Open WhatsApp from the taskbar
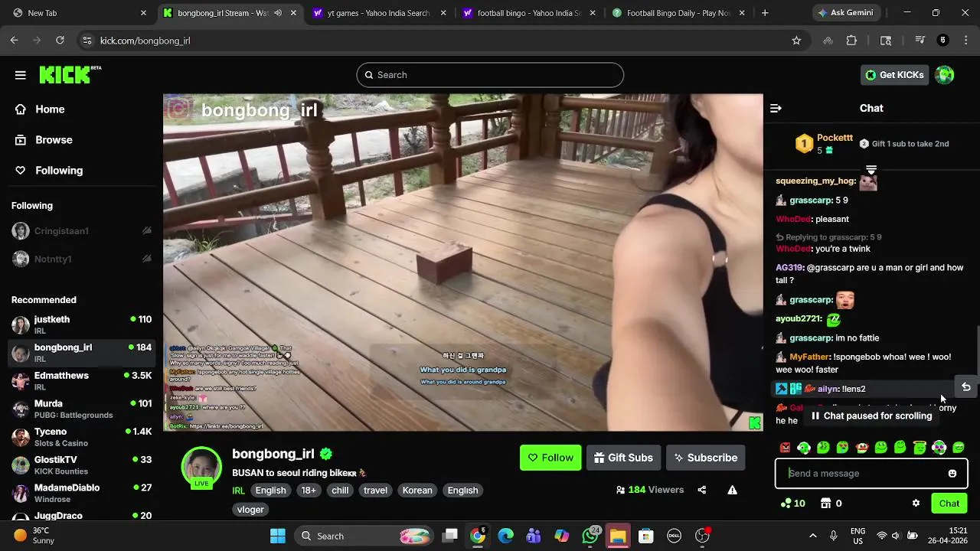The width and height of the screenshot is (980, 551). 590,536
